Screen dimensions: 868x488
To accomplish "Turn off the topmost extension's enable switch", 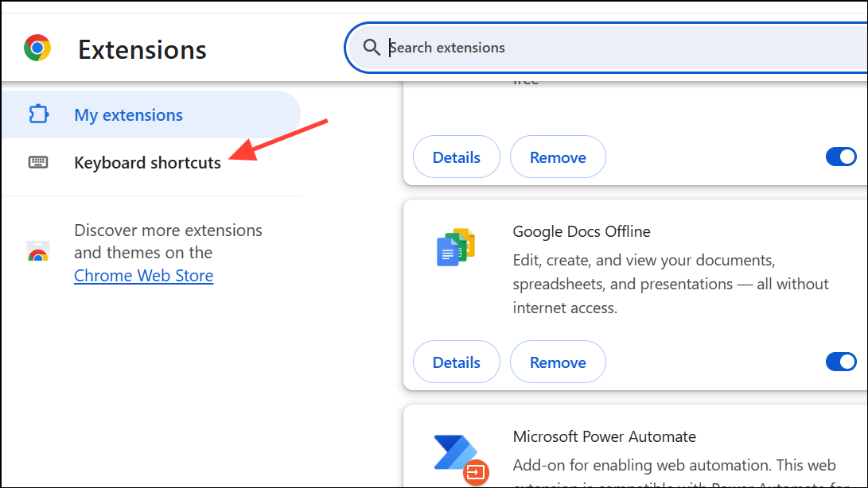I will pos(840,157).
